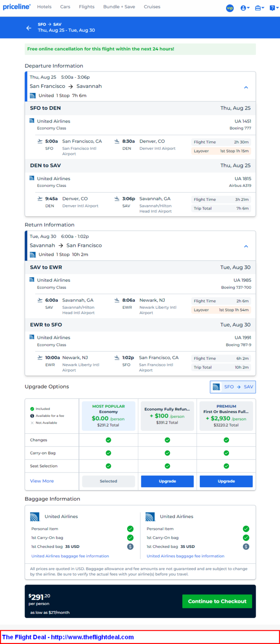Collapse the Savannah → San Francisco return details
Image resolution: width=280 pixels, height=644 pixels.
(246, 246)
